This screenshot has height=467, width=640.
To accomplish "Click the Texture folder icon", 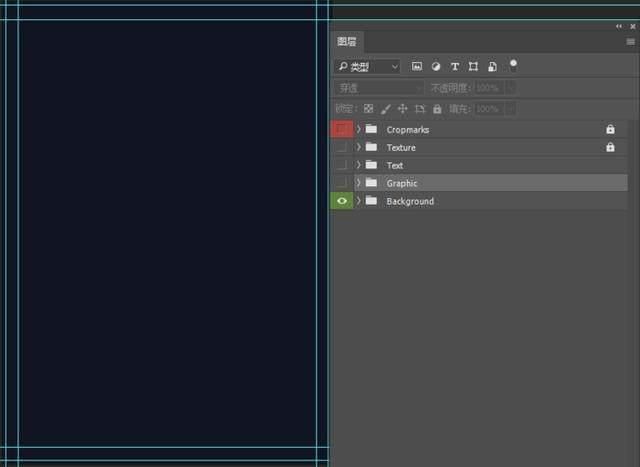I will (371, 147).
